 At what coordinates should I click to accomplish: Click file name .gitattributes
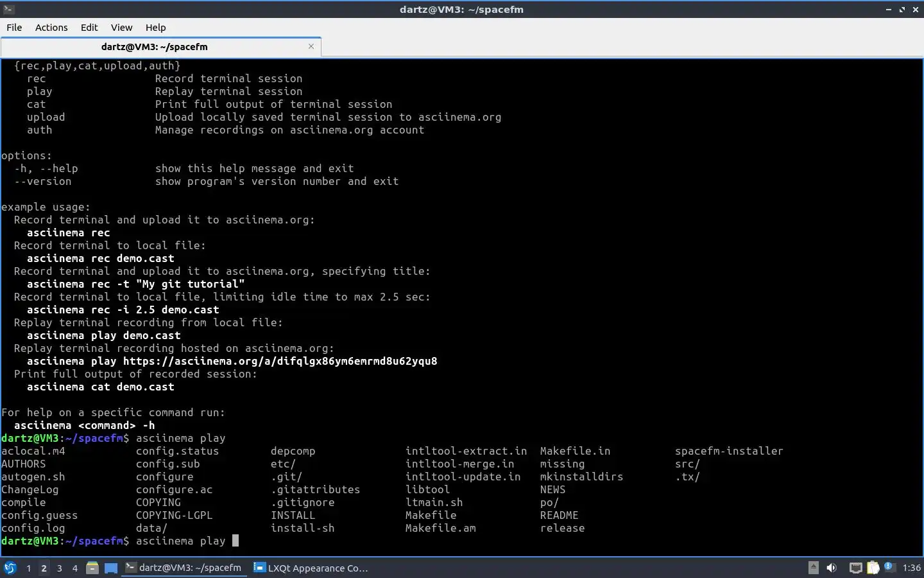(316, 489)
